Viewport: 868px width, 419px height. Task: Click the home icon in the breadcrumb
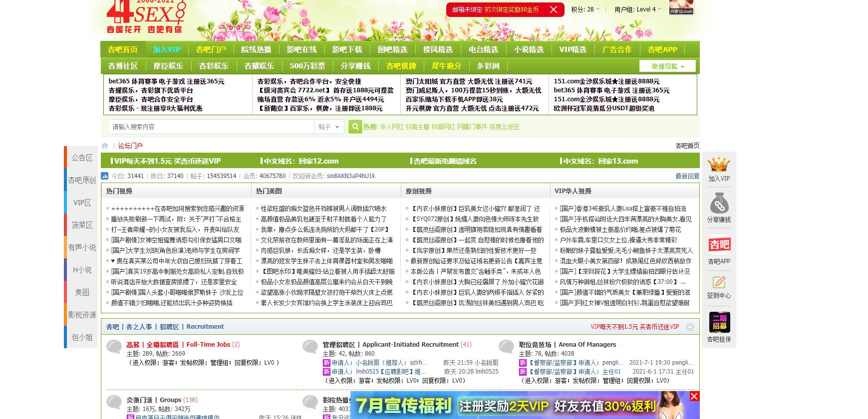(105, 146)
